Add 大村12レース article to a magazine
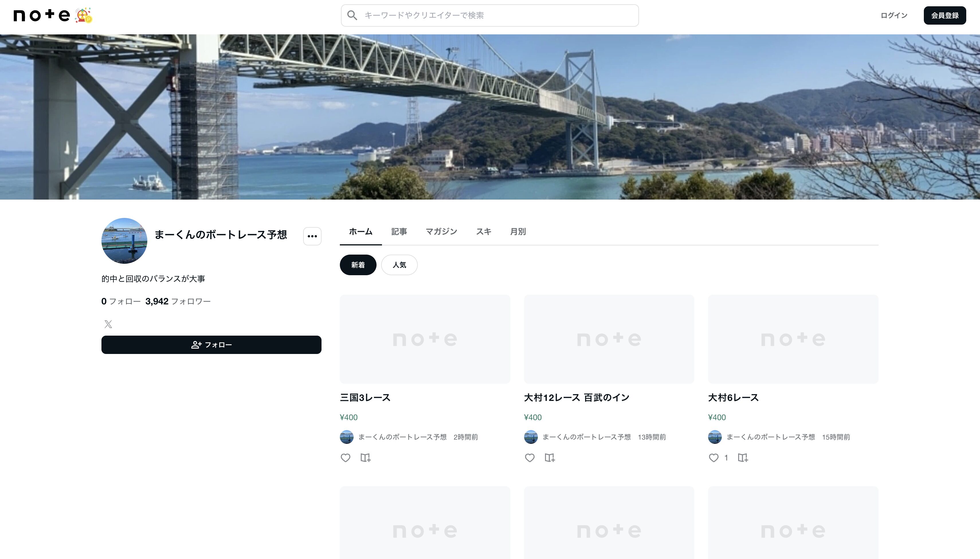Screen dimensions: 980x559 550,458
